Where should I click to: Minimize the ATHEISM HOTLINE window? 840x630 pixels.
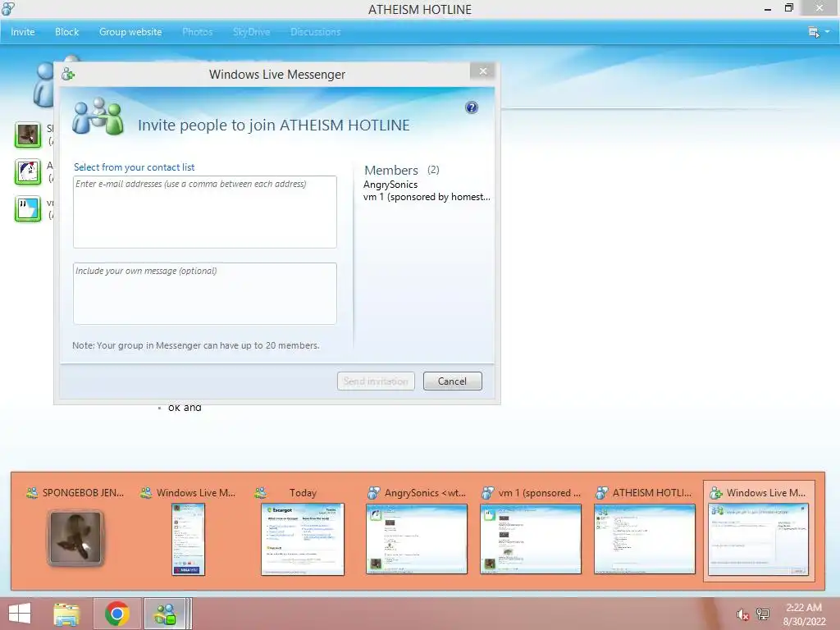(768, 8)
